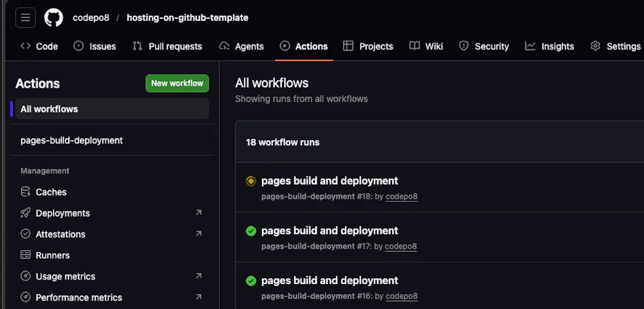644x309 pixels.
Task: Open Performance metrics under Management
Action: 112,297
